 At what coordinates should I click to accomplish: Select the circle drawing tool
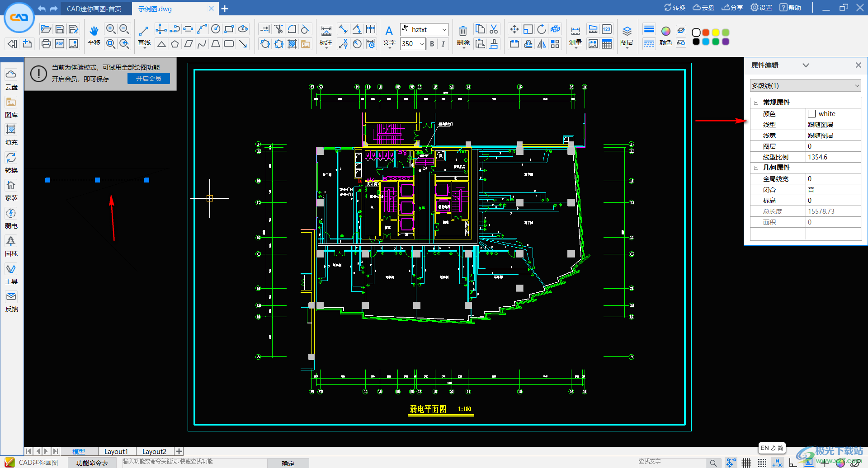(x=216, y=29)
